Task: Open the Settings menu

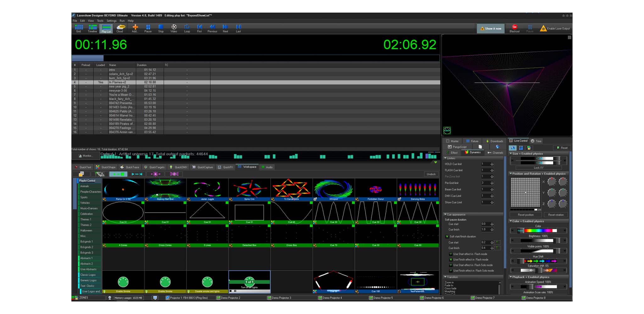Action: point(111,21)
